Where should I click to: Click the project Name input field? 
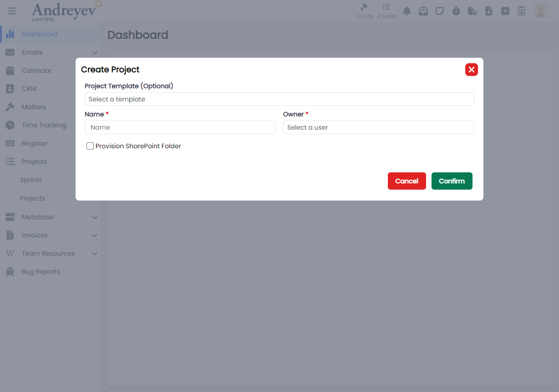click(180, 127)
